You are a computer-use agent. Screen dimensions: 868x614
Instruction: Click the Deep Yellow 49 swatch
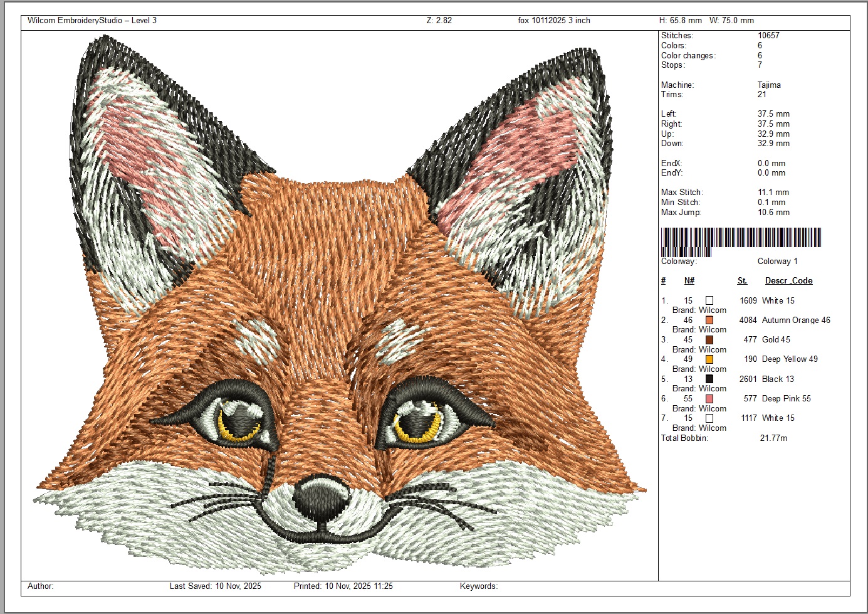(x=709, y=359)
